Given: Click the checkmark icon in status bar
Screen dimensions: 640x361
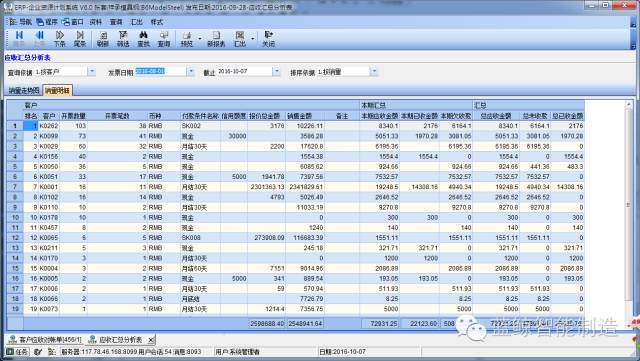Looking at the screenshot, I should click(x=38, y=351).
